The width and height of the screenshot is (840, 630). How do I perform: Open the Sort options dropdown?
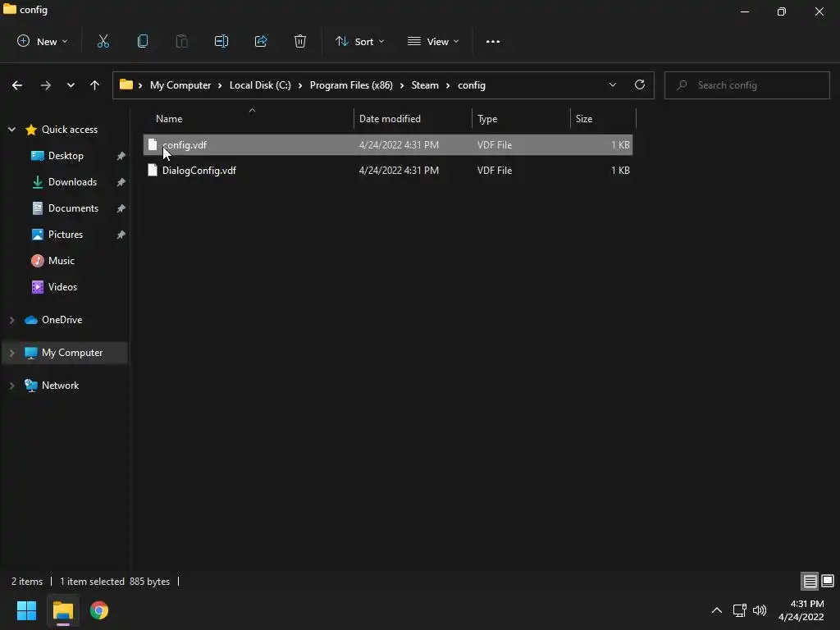click(359, 41)
